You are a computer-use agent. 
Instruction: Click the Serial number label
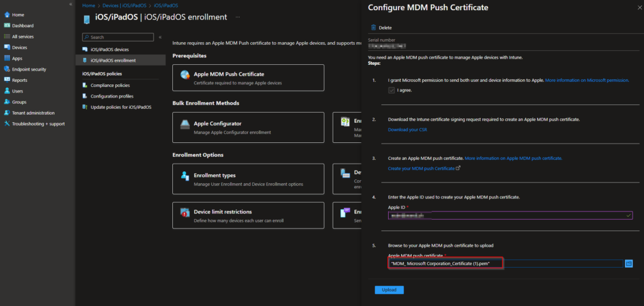382,40
